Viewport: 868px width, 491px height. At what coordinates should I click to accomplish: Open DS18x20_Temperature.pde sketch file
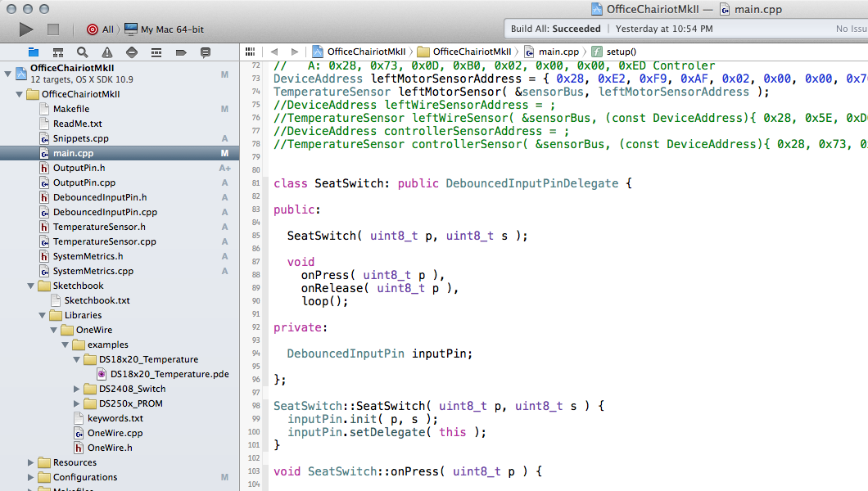point(170,374)
